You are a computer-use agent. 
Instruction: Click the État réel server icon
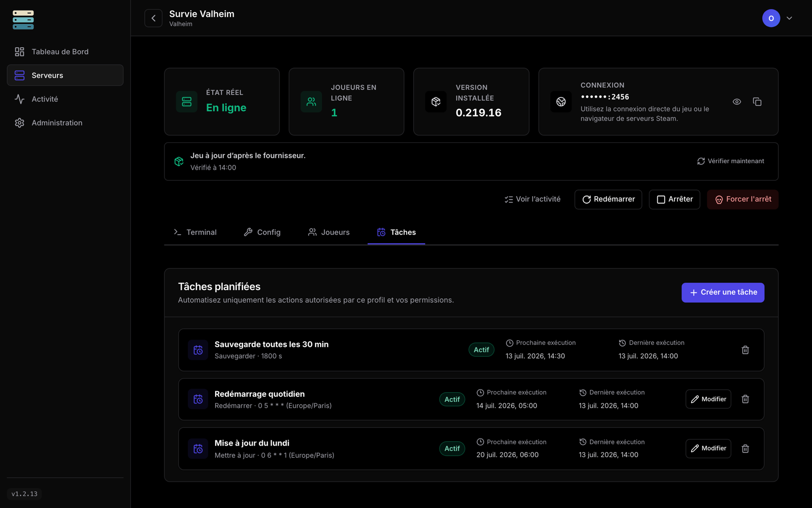click(187, 102)
